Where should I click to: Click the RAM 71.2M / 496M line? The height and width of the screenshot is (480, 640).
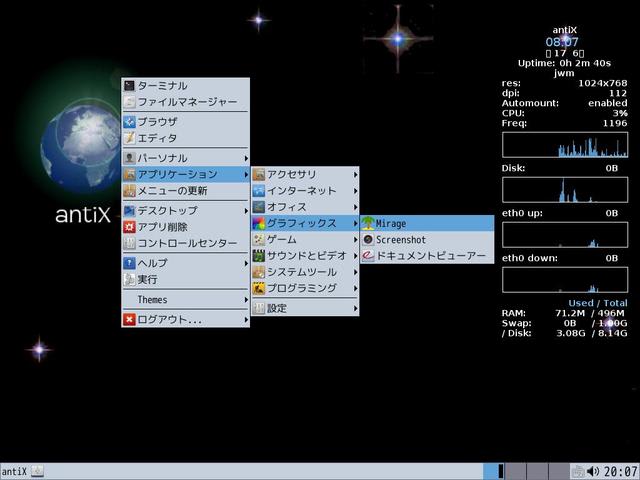[564, 313]
